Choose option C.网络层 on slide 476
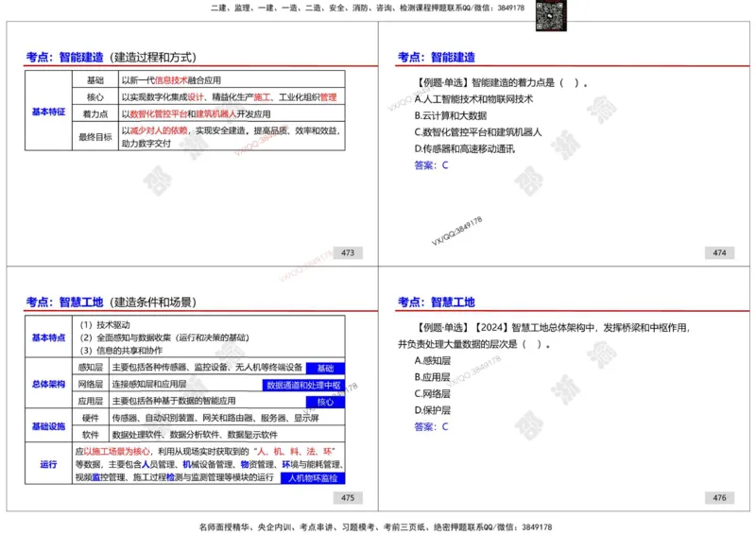 pyautogui.click(x=433, y=393)
